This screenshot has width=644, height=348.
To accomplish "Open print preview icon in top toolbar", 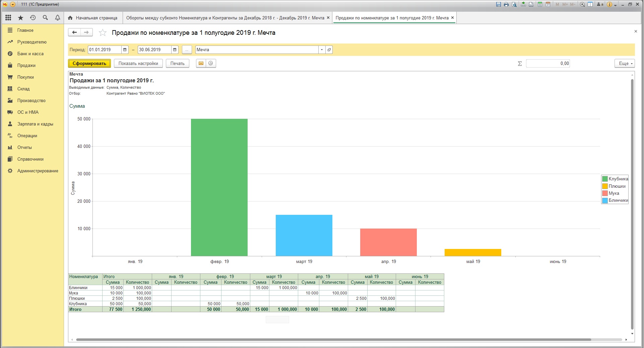I will (514, 4).
